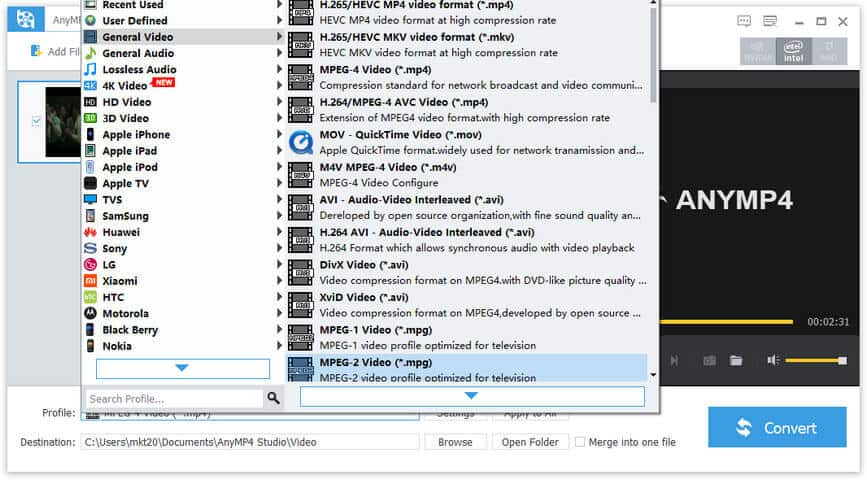Choose H.264/MPEG-4 AVC (*.mp4) format
Image resolution: width=867 pixels, height=480 pixels.
pyautogui.click(x=467, y=110)
